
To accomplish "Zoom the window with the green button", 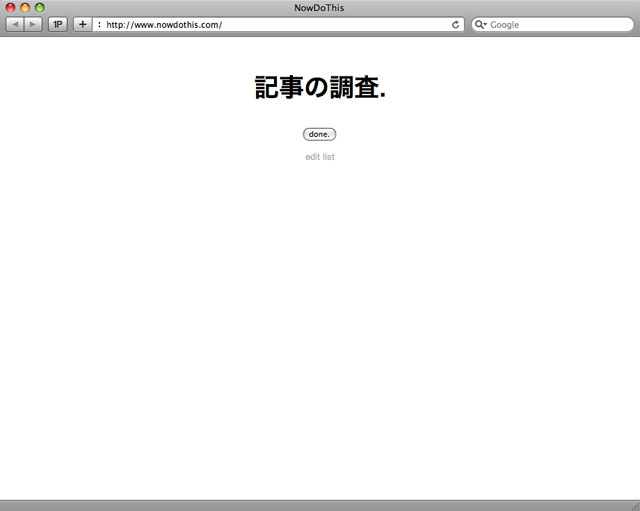I will [40, 7].
